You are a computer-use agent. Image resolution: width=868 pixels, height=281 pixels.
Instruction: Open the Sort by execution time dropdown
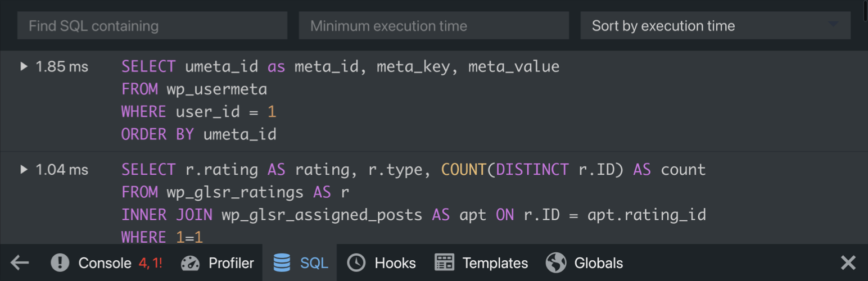(716, 26)
